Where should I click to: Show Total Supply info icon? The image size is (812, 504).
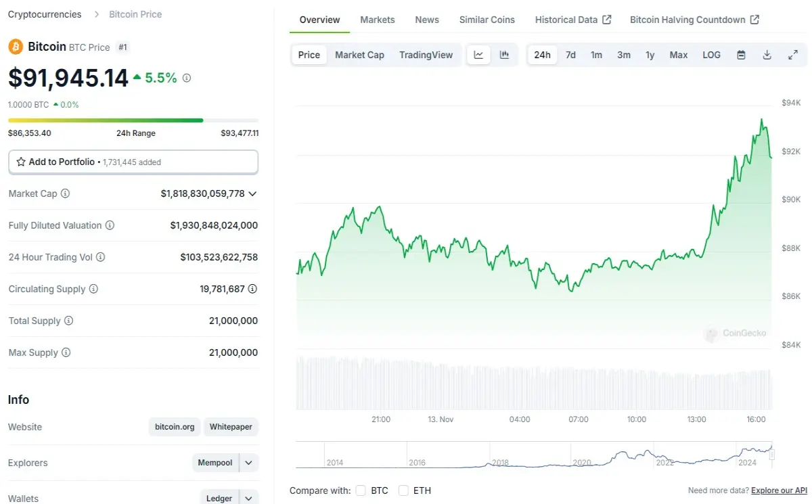point(68,321)
